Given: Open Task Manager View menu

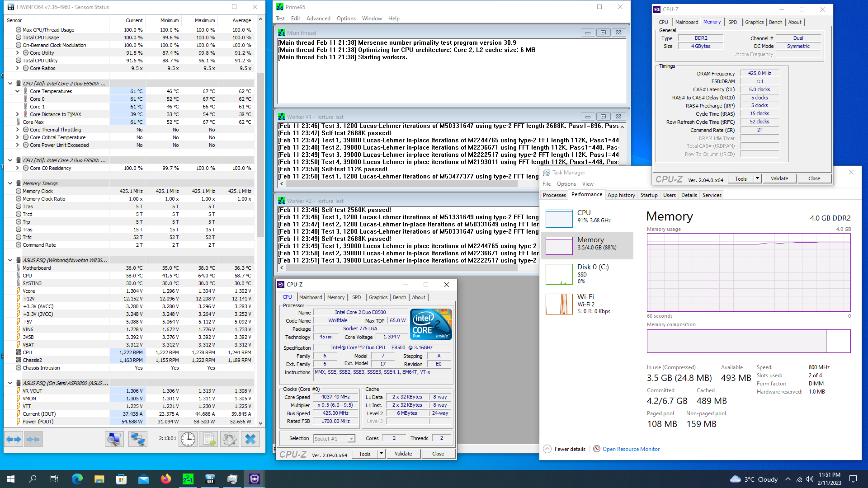Looking at the screenshot, I should click(588, 184).
